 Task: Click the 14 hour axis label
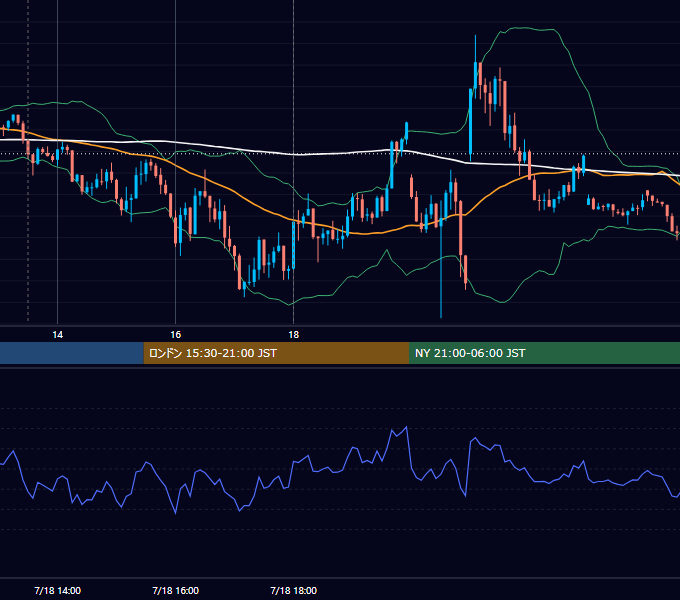[57, 335]
